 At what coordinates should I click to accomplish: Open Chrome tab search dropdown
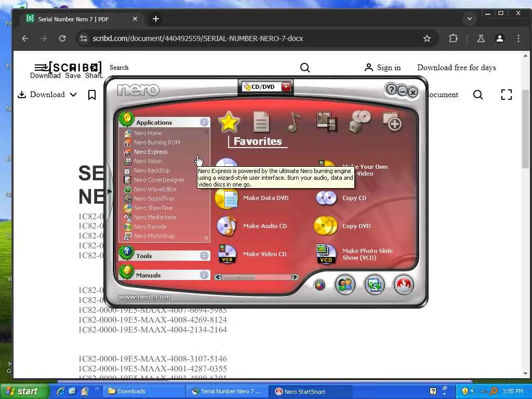470,19
